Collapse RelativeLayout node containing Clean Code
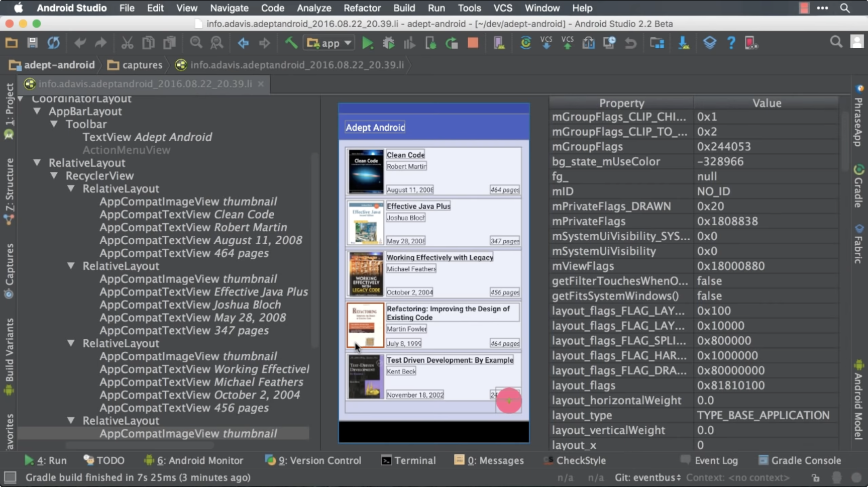 point(71,188)
